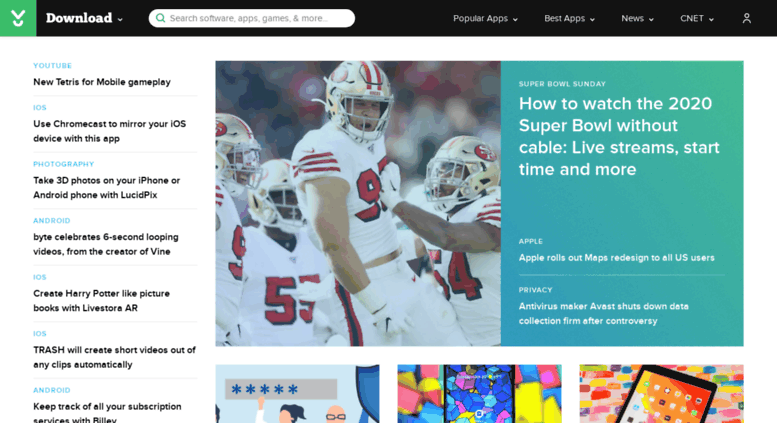
Task: Open byte celebrates 6-second looping videos article
Action: tap(106, 244)
